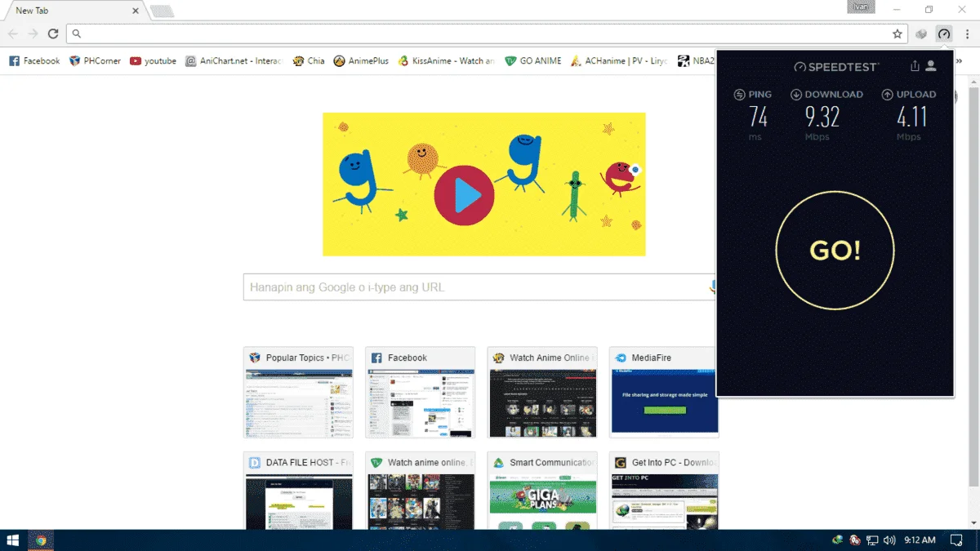Open the Get Into PC thumbnail
This screenshot has height=551, width=980.
pyautogui.click(x=664, y=491)
